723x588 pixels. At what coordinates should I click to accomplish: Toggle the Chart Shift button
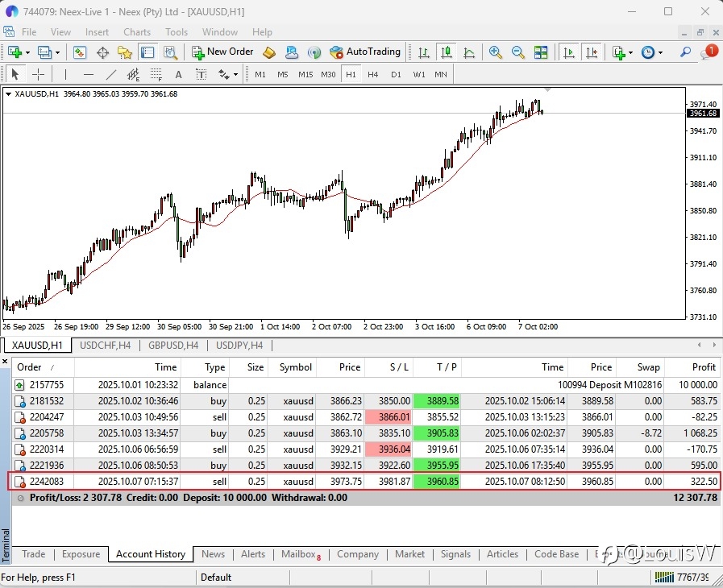592,52
